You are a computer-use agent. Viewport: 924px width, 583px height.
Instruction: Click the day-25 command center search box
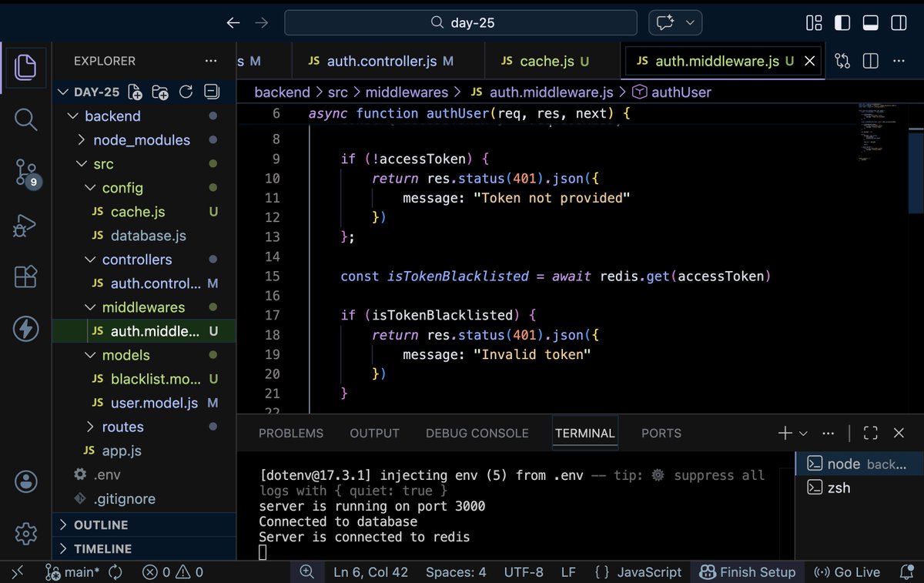[460, 23]
